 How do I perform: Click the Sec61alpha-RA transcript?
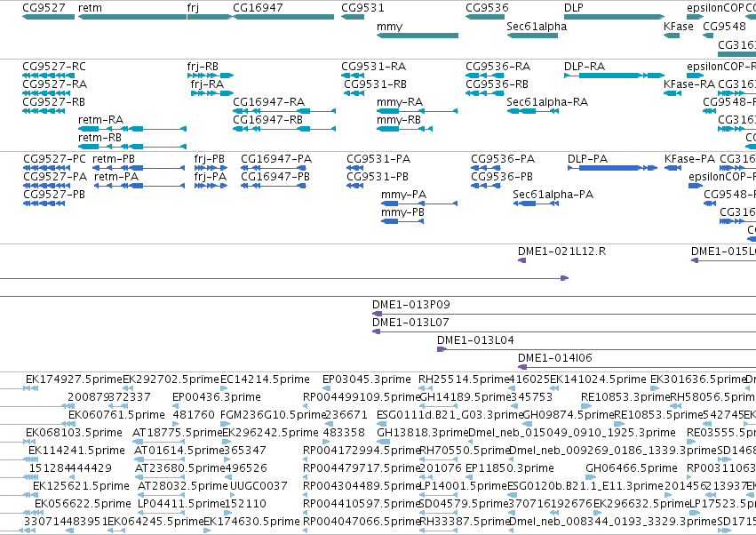coord(533,111)
